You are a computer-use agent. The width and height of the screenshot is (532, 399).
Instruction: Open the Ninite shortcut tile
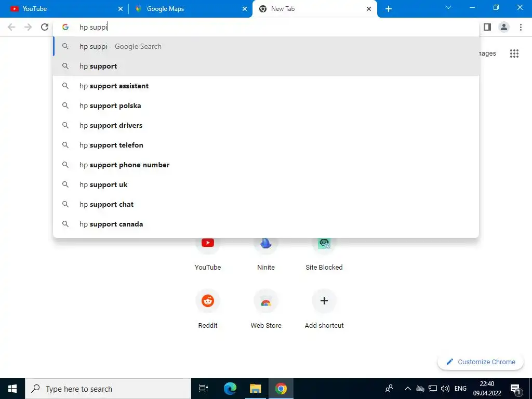point(266,253)
